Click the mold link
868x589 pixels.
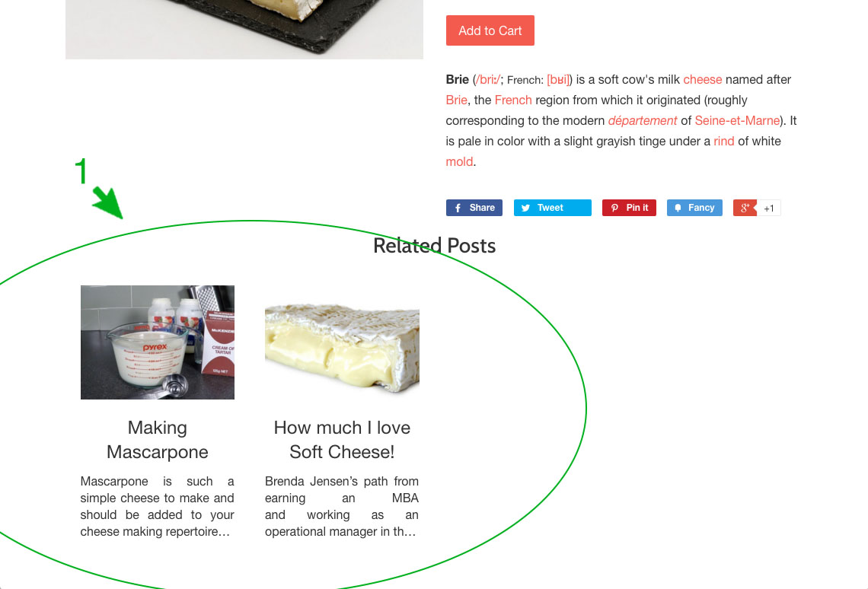point(459,161)
